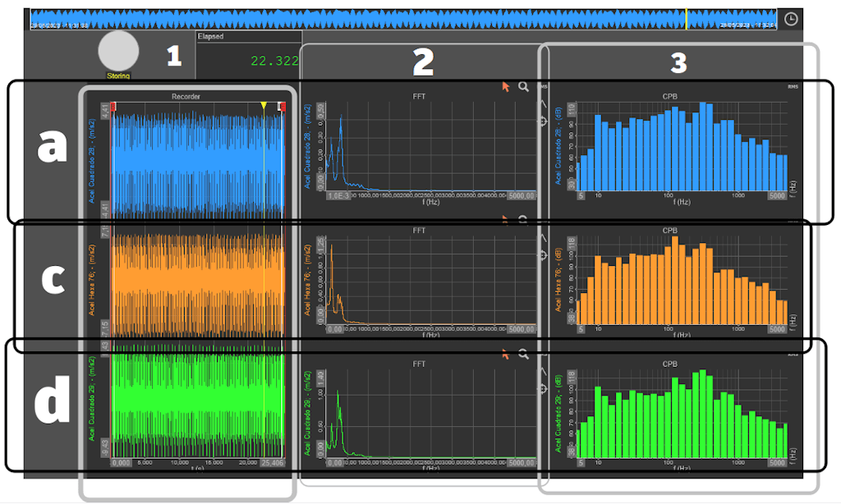The image size is (841, 504).
Task: Click the FFT title of the orange graph
Action: coord(419,231)
